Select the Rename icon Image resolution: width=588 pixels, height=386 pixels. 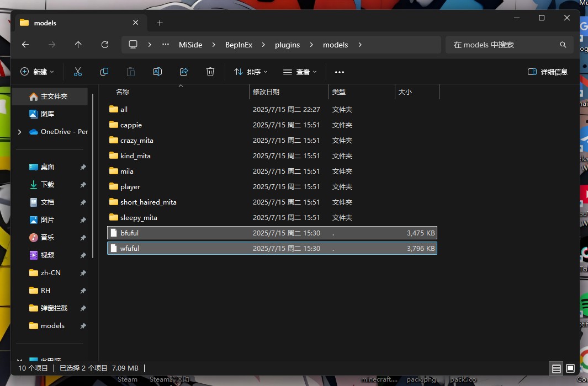pyautogui.click(x=157, y=72)
